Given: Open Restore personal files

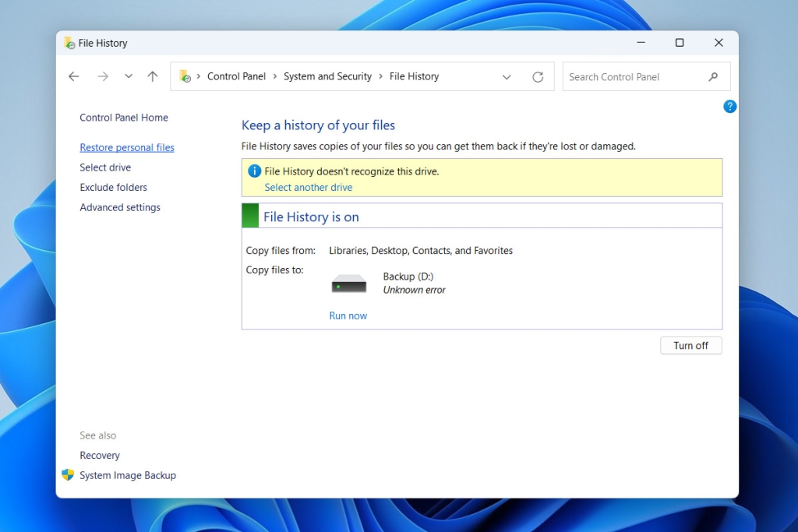Looking at the screenshot, I should [x=127, y=147].
